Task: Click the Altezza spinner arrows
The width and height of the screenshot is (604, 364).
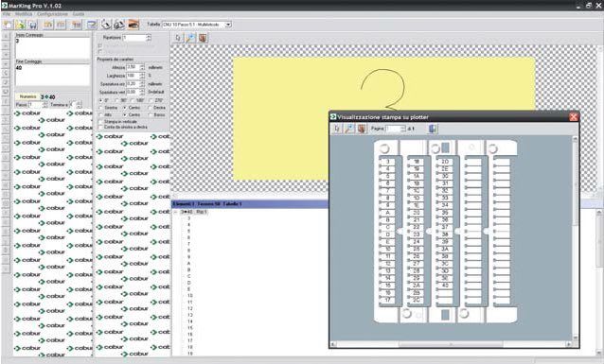Action: [142, 67]
